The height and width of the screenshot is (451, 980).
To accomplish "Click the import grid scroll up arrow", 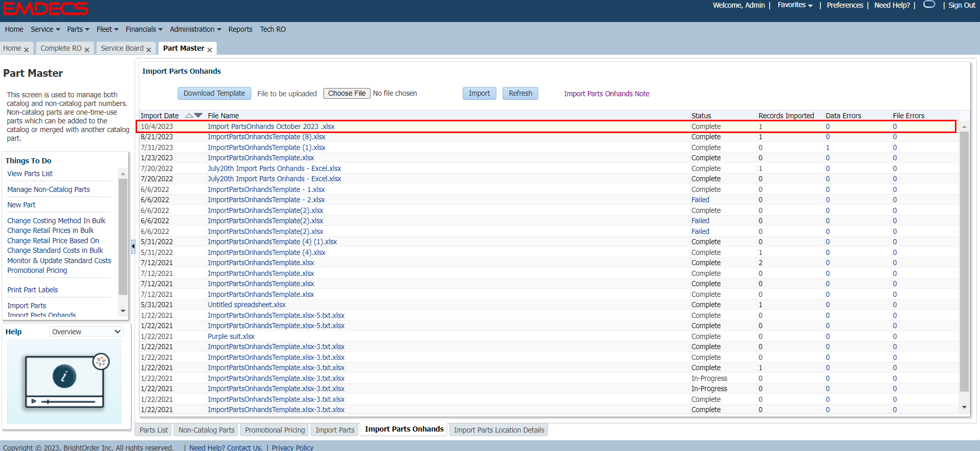I will coord(964,126).
